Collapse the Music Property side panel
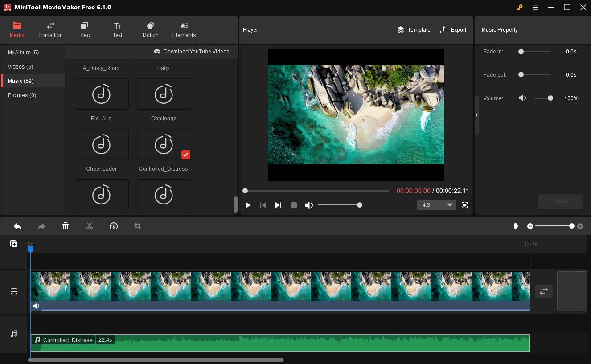 pos(476,115)
